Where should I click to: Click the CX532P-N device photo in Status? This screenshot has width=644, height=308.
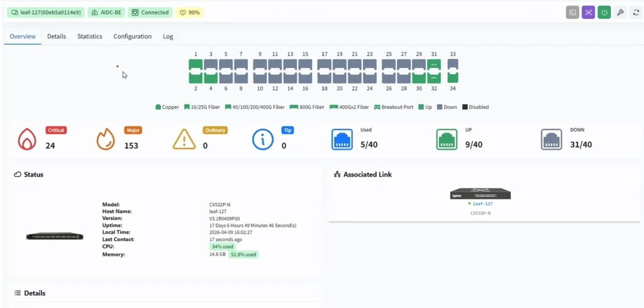point(55,236)
